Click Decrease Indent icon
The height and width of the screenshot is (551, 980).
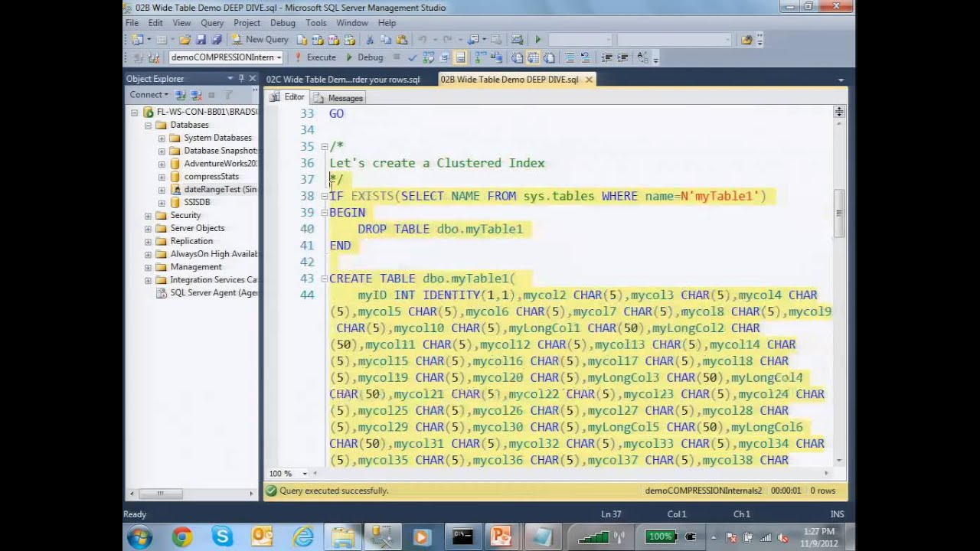click(x=606, y=57)
